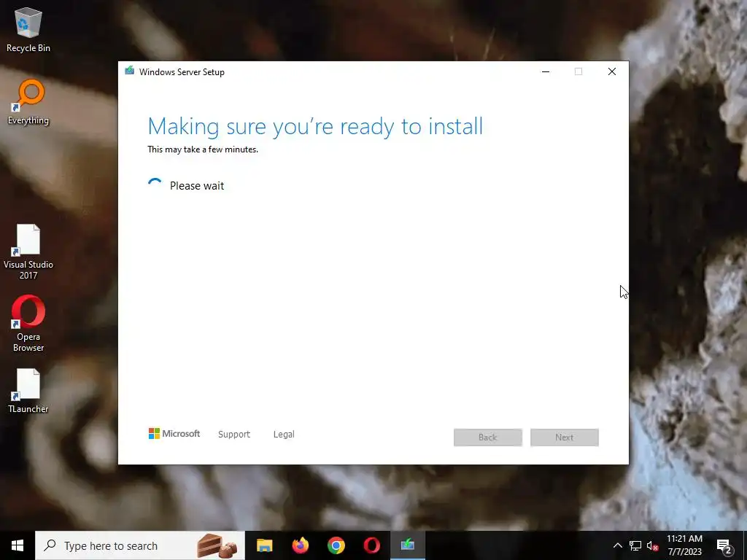Click the taskbar search box
The height and width of the screenshot is (560, 747).
140,545
